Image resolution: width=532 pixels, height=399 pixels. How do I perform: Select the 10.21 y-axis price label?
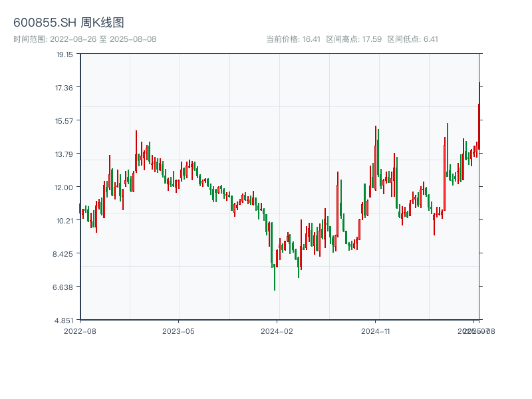[x=65, y=220]
